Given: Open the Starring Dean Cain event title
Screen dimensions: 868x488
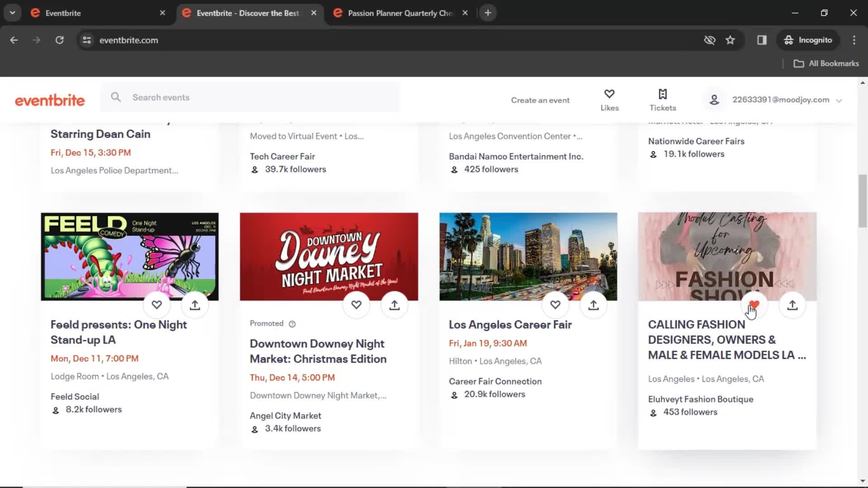Looking at the screenshot, I should click(x=100, y=134).
